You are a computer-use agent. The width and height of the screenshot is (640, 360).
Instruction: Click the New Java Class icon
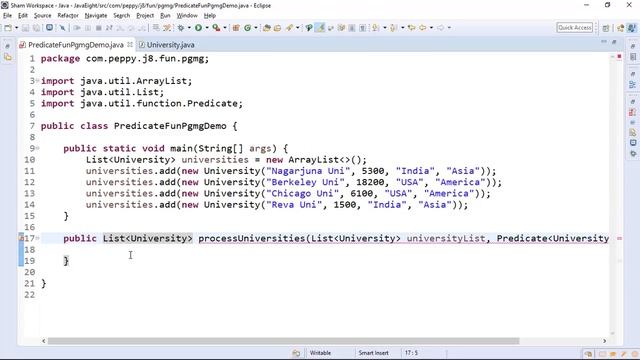pyautogui.click(x=247, y=28)
